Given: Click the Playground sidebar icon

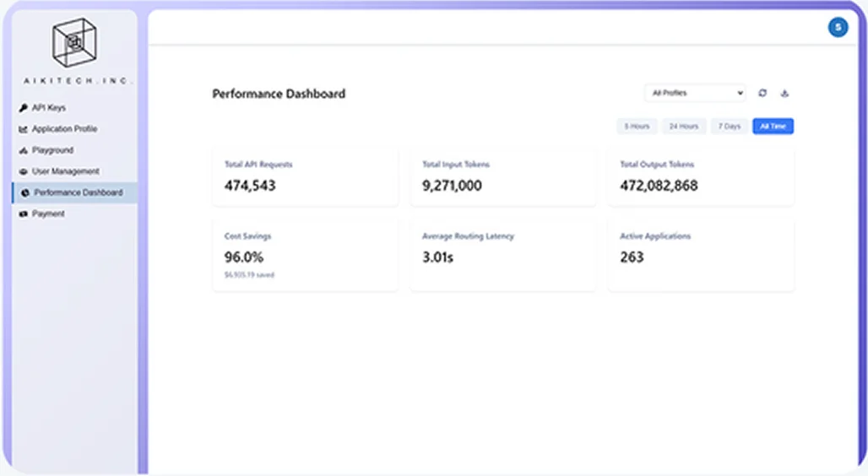Looking at the screenshot, I should coord(24,150).
